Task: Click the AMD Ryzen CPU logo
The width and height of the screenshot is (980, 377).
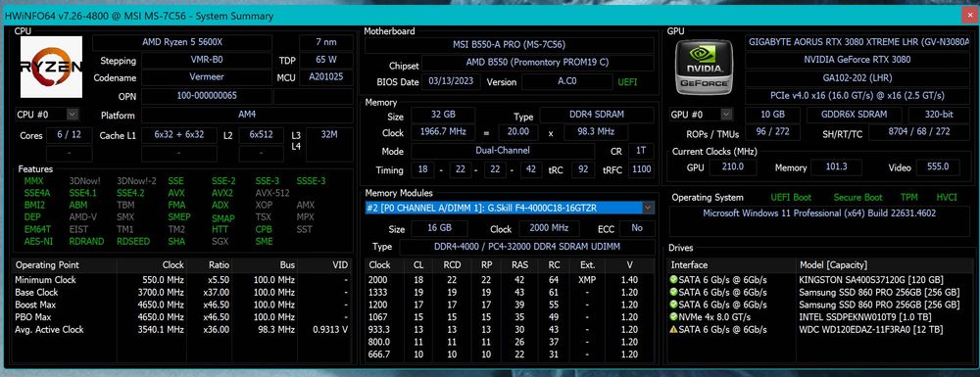Action: click(51, 67)
